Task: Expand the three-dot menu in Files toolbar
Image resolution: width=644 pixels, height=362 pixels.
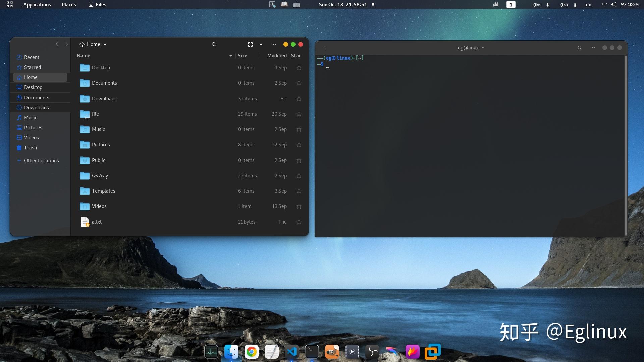Action: [273, 44]
